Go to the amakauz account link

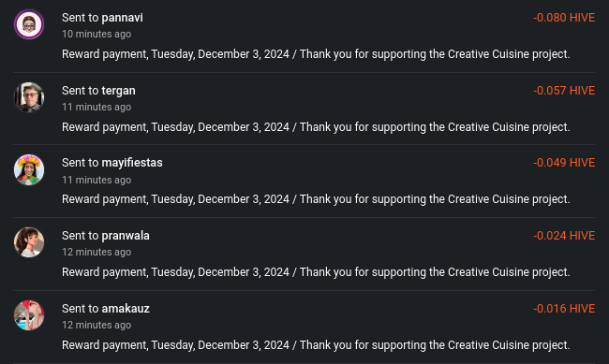click(126, 309)
